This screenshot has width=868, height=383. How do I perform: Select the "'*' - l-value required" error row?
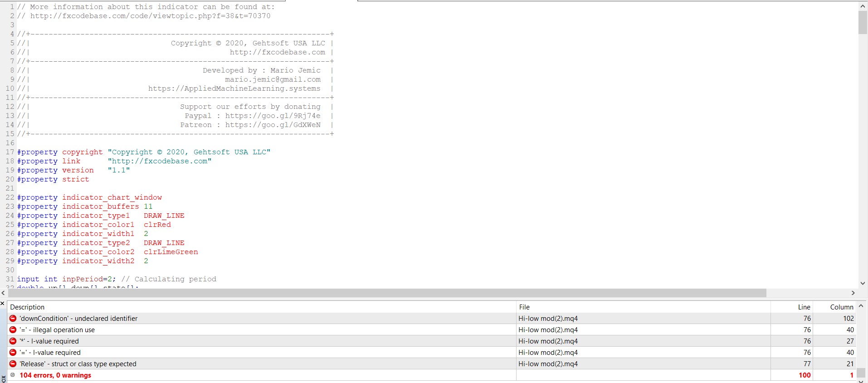coord(432,341)
